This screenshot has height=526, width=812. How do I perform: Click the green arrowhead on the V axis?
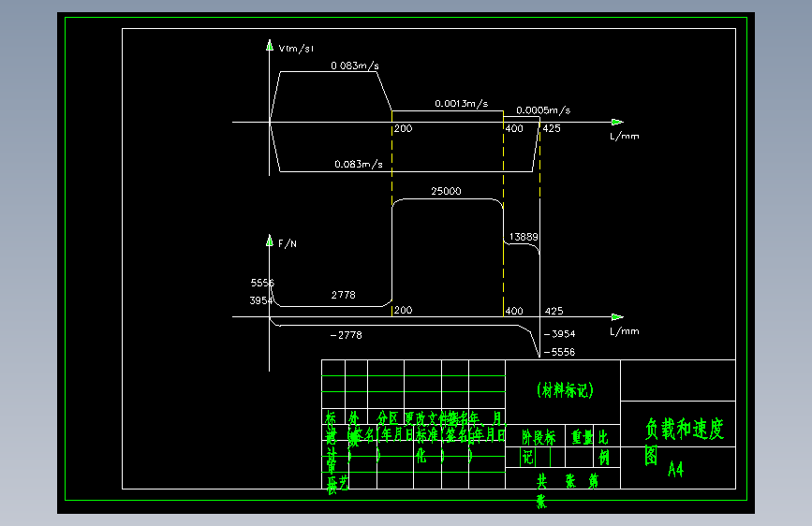tap(270, 46)
